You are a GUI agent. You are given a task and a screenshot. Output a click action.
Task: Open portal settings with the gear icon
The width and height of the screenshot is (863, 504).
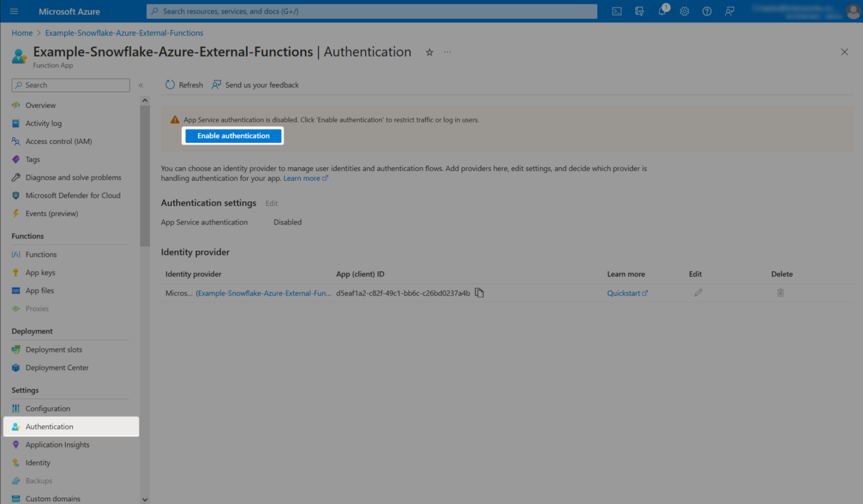pyautogui.click(x=684, y=11)
